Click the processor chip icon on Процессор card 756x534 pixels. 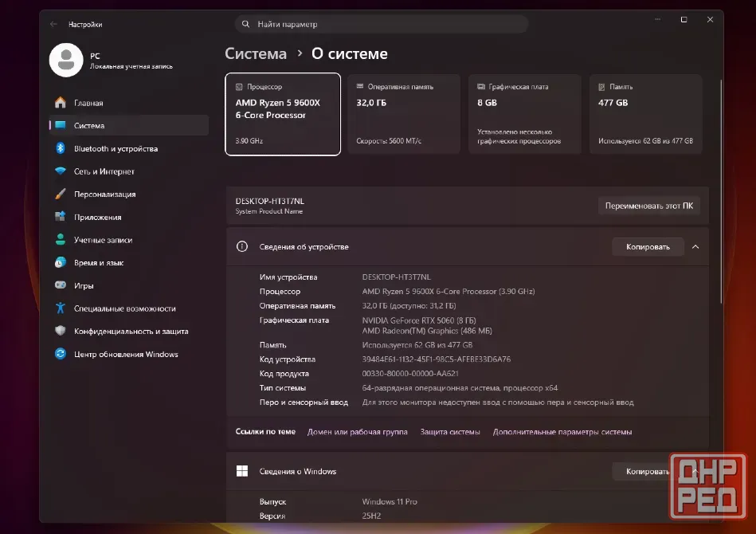coord(239,87)
